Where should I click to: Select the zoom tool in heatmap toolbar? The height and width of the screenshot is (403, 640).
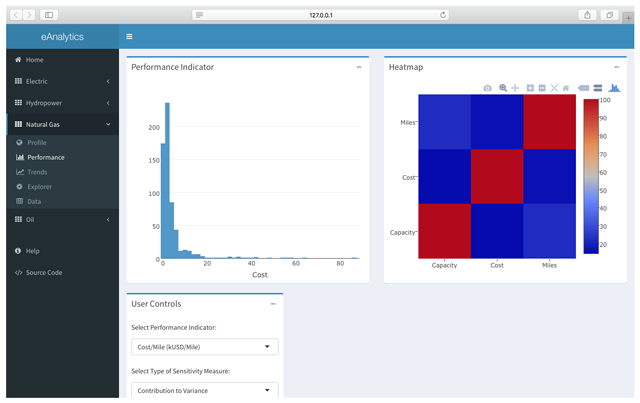[x=503, y=88]
